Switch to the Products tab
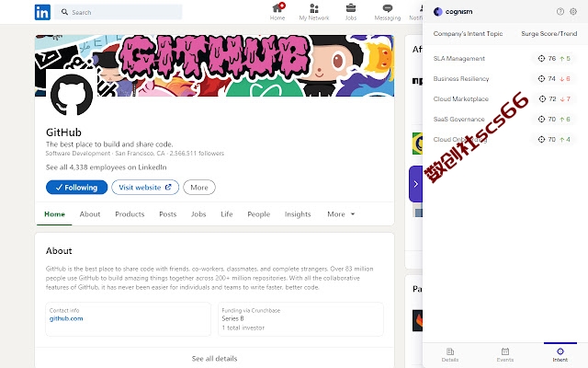Screen dimensions: 588x368 (x=130, y=214)
